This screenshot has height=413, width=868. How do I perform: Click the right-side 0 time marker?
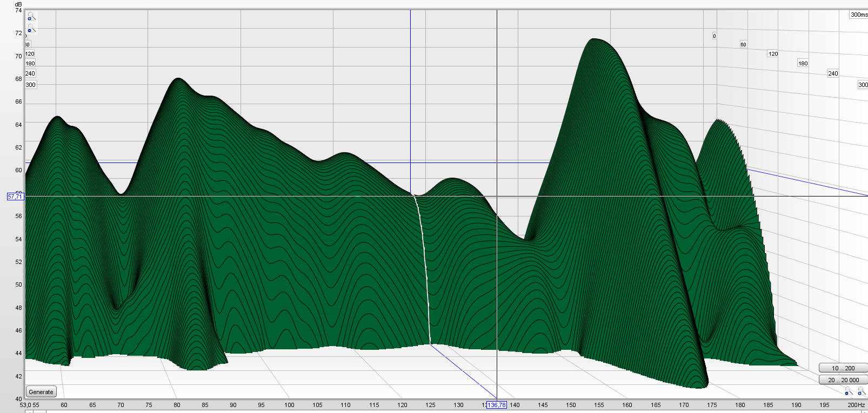715,36
